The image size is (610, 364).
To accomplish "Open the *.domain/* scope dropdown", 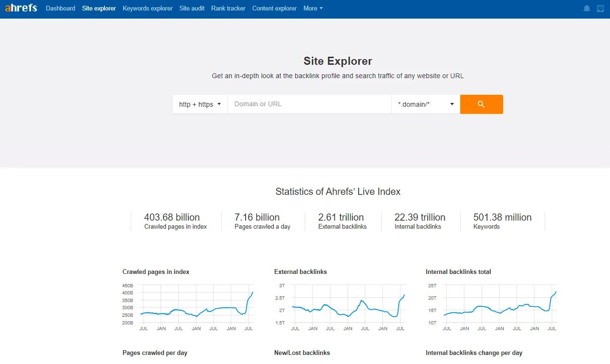I will point(424,104).
